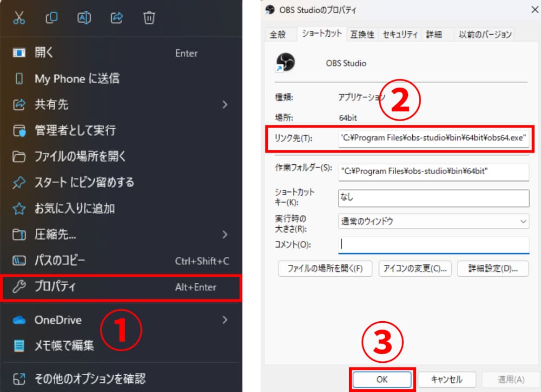541x392 pixels.
Task: Select パスのコピー
Action: coord(121,261)
